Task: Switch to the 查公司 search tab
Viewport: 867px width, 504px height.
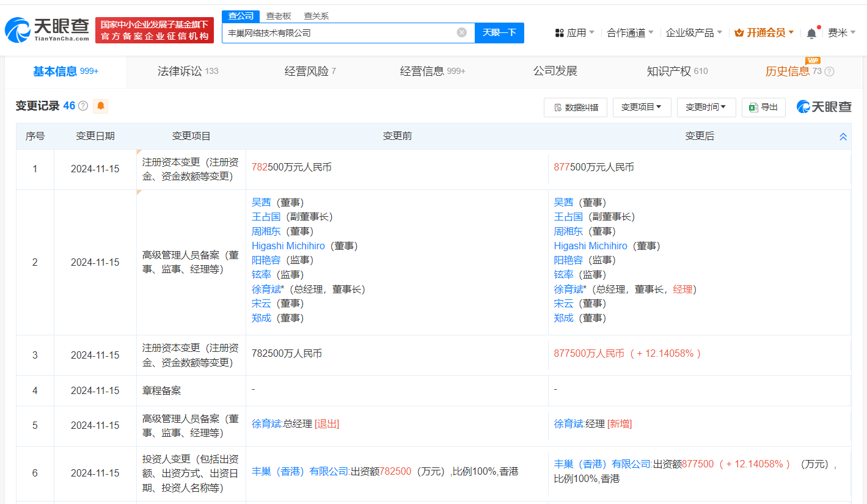Action: coord(240,16)
